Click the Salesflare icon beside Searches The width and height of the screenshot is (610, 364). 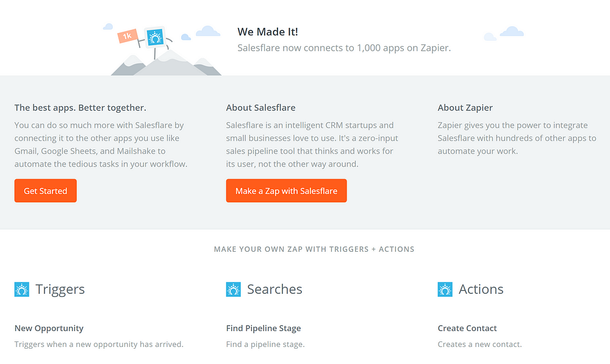tap(233, 290)
